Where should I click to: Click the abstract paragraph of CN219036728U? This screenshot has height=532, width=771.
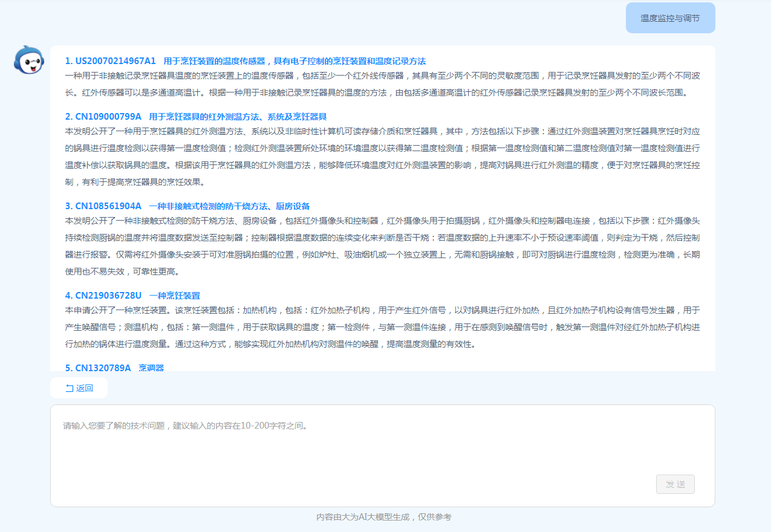click(x=382, y=327)
